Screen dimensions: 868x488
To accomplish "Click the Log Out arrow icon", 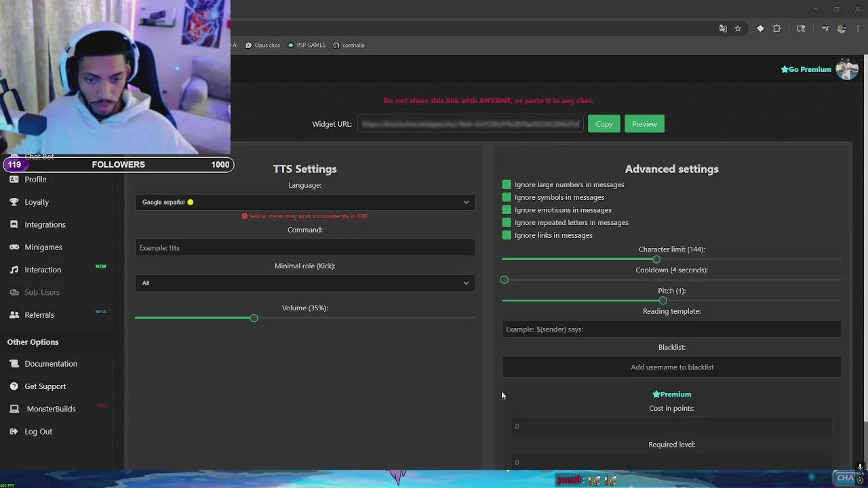I will coord(14,432).
